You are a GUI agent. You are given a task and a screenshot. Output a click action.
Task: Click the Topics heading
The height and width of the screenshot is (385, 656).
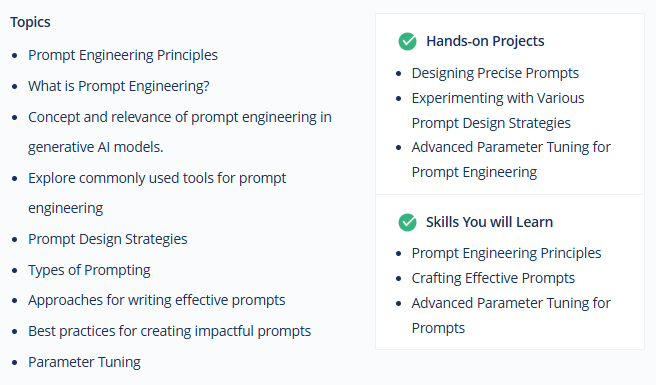pyautogui.click(x=30, y=22)
